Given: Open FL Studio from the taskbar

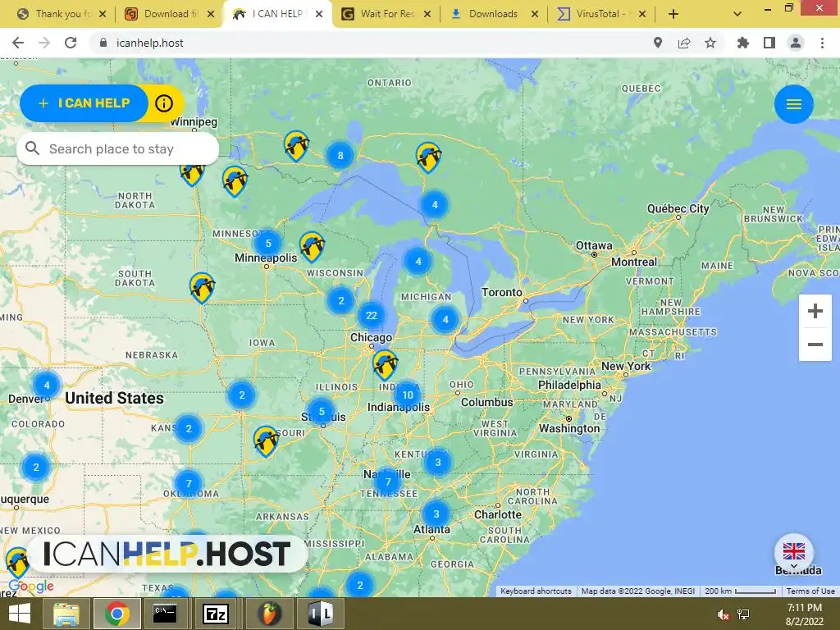Looking at the screenshot, I should 270,614.
